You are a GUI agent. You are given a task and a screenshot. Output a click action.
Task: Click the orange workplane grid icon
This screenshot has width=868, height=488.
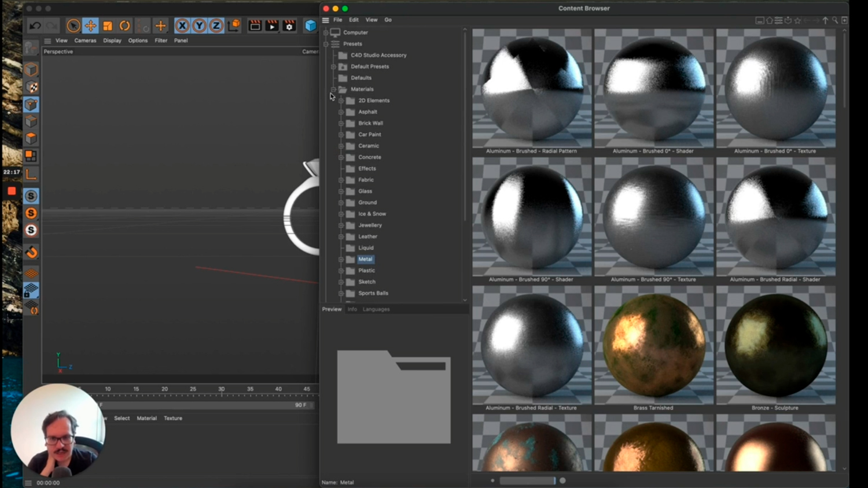click(31, 273)
